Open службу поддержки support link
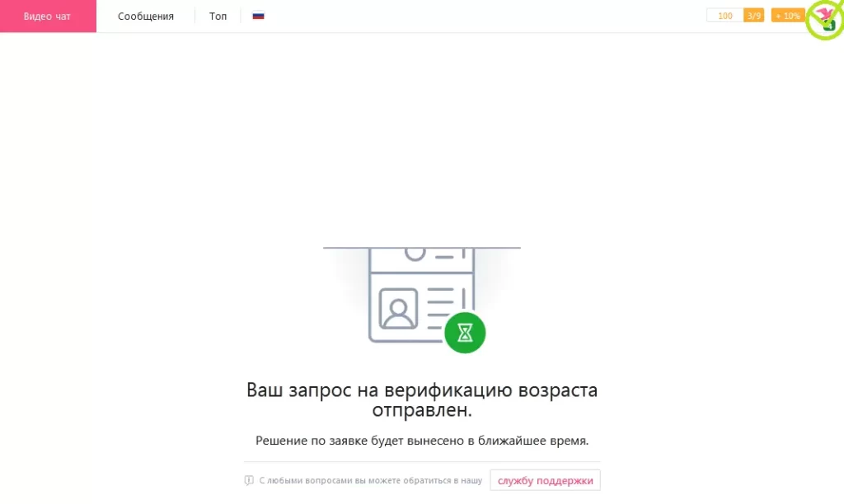The width and height of the screenshot is (844, 504). (x=546, y=480)
